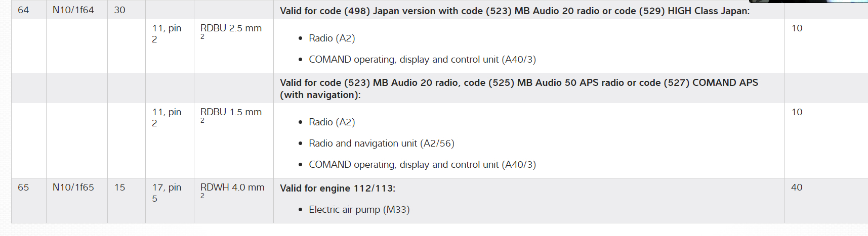Screen dimensions: 868x236
Task: Click Radio and navigation unit (A2/56) entry
Action: click(381, 144)
